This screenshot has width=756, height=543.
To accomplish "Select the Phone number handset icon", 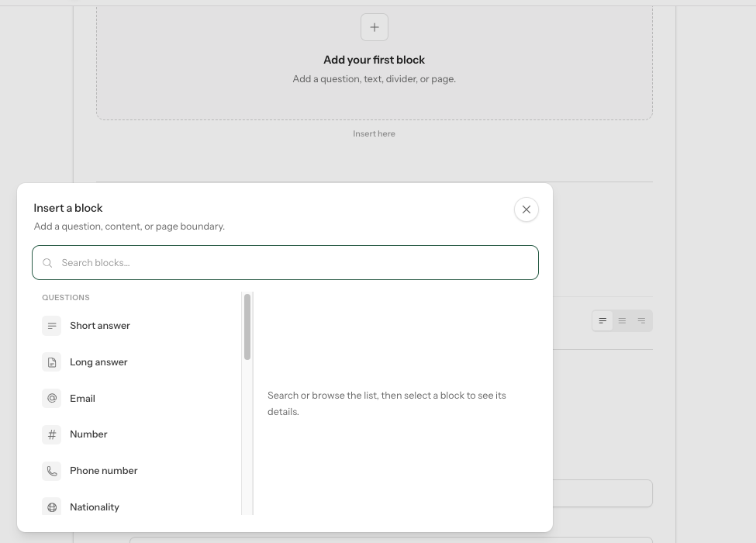I will [52, 471].
